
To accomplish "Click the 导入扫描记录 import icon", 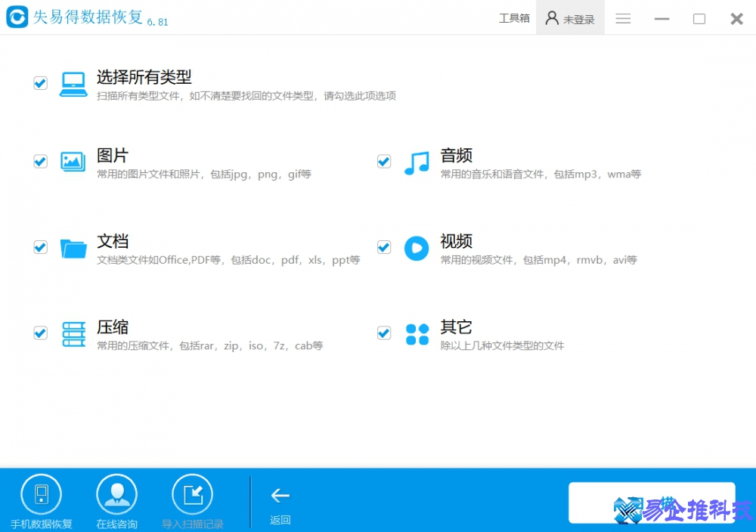I will [192, 492].
